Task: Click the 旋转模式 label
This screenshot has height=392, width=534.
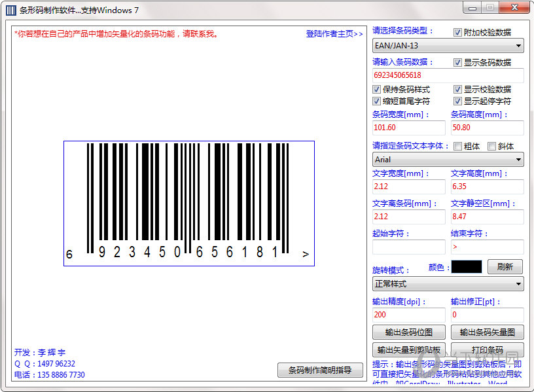Action: (391, 270)
